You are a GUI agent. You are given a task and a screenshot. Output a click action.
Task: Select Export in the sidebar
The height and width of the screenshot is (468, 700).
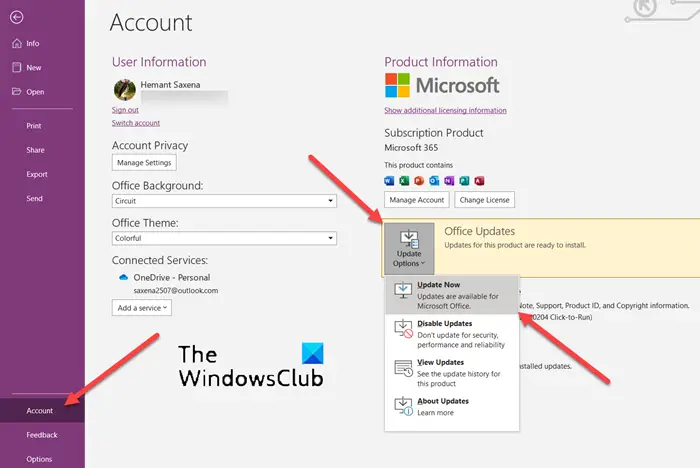(42, 174)
